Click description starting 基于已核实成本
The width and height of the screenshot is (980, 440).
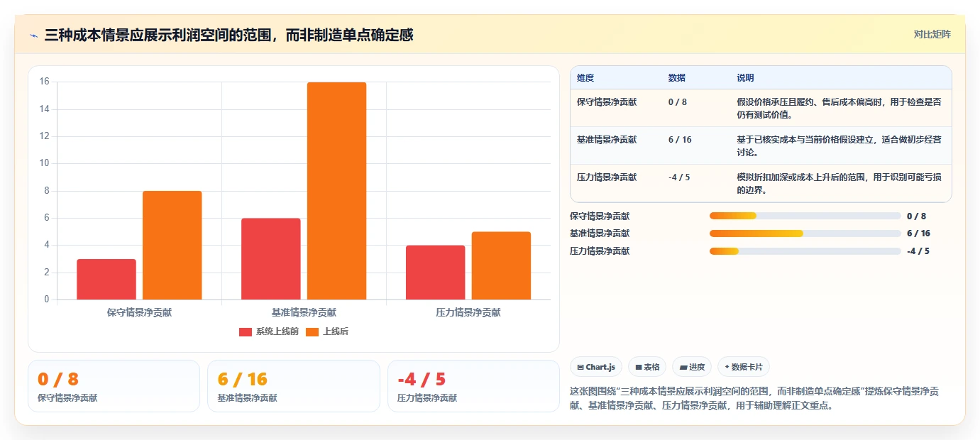[839, 145]
